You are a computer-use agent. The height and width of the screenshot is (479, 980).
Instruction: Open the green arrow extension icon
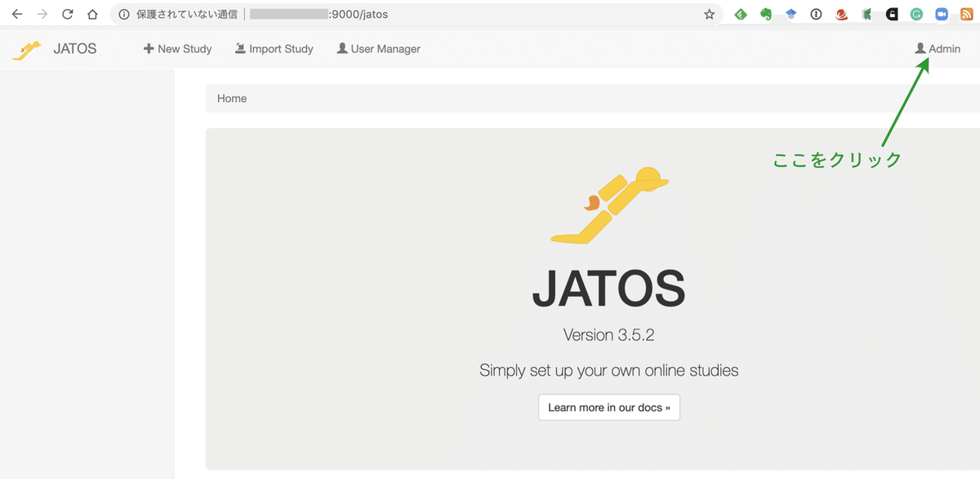click(x=866, y=14)
